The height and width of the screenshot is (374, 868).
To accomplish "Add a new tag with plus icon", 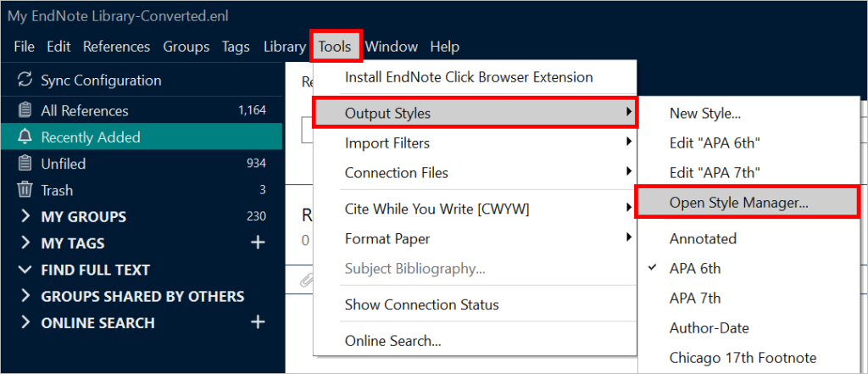I will (x=258, y=243).
